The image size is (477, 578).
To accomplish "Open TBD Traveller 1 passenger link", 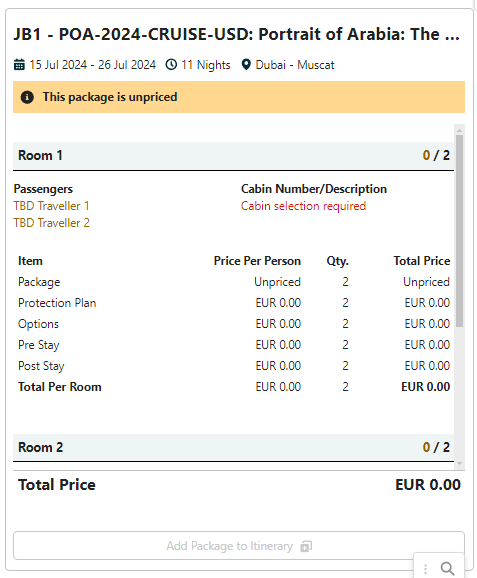I will 51,206.
